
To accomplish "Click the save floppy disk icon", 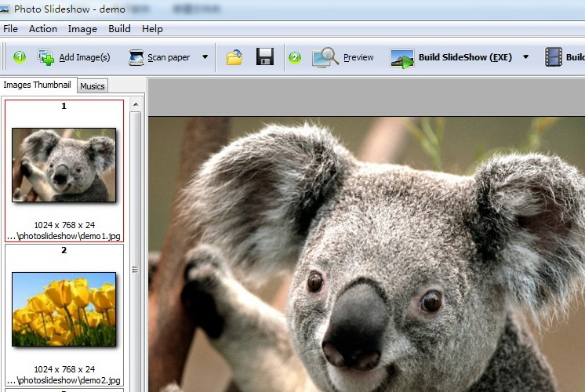I will click(x=265, y=56).
